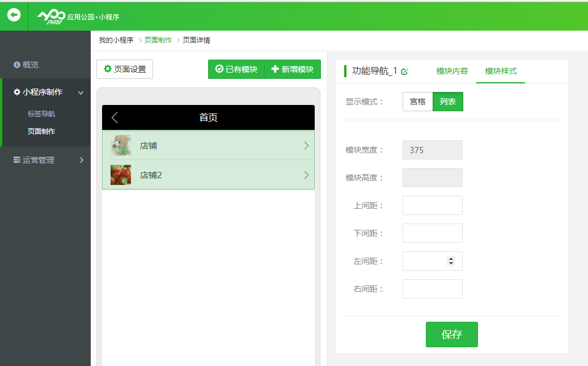Switch to the 模块样式 tab
This screenshot has width=588, height=366.
pos(501,71)
